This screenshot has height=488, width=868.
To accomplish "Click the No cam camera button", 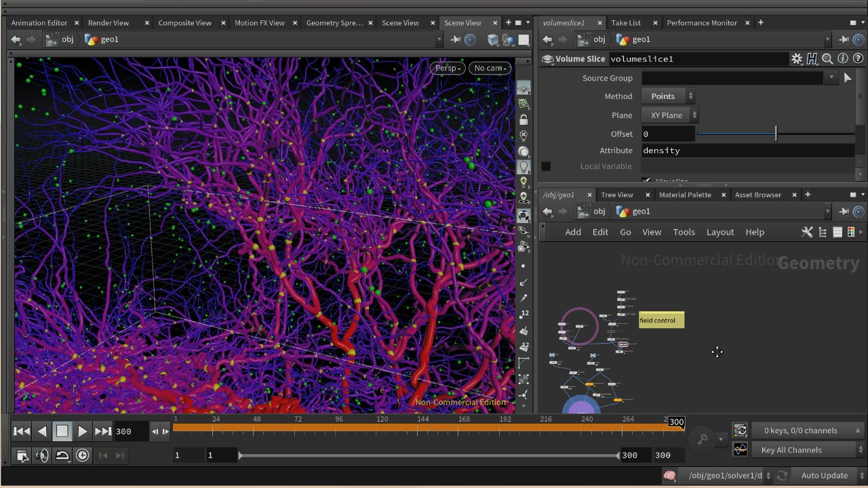I will pyautogui.click(x=489, y=68).
